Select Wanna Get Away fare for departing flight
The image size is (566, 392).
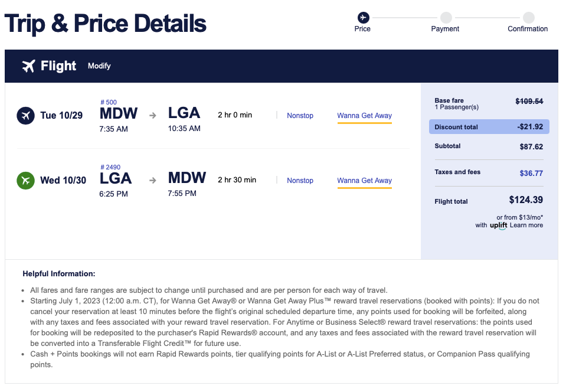point(364,116)
